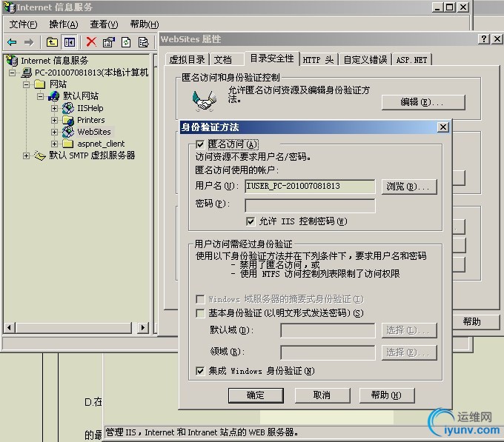Expand the 默认 SMTP 虚拟服务器 node
This screenshot has height=442, width=504.
coord(27,155)
